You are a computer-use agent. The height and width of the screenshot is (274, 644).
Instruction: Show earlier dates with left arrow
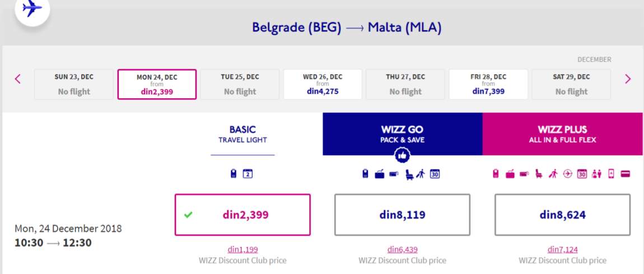(18, 79)
